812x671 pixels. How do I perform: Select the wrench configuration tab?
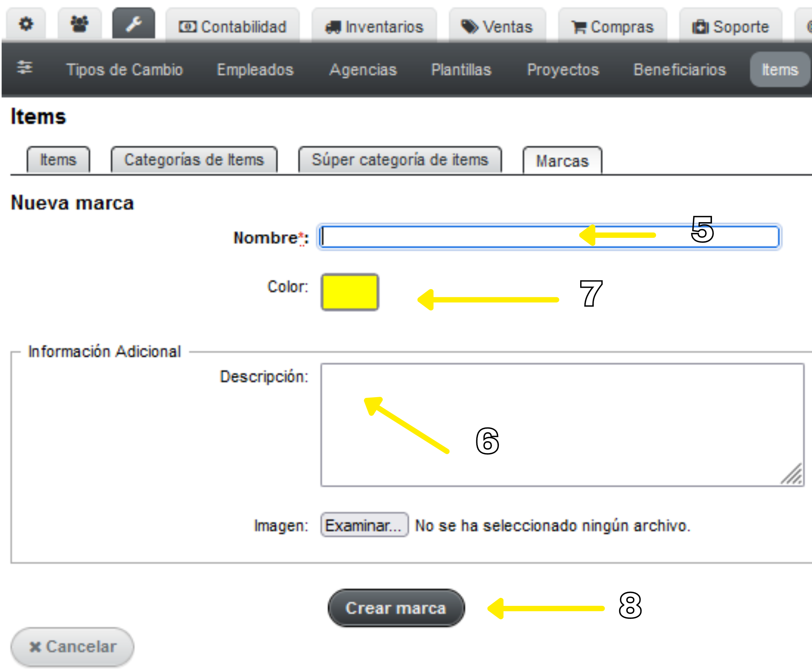tap(134, 24)
